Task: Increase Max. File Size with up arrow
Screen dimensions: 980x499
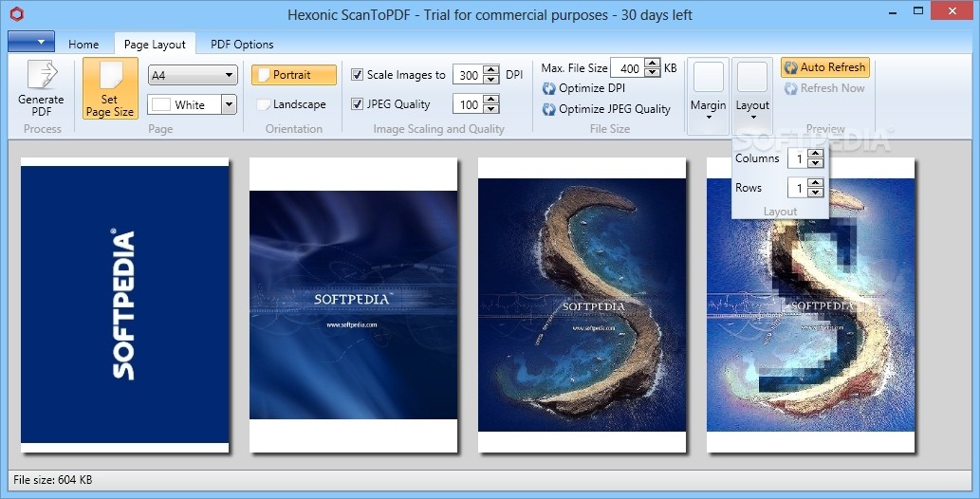Action: point(653,64)
